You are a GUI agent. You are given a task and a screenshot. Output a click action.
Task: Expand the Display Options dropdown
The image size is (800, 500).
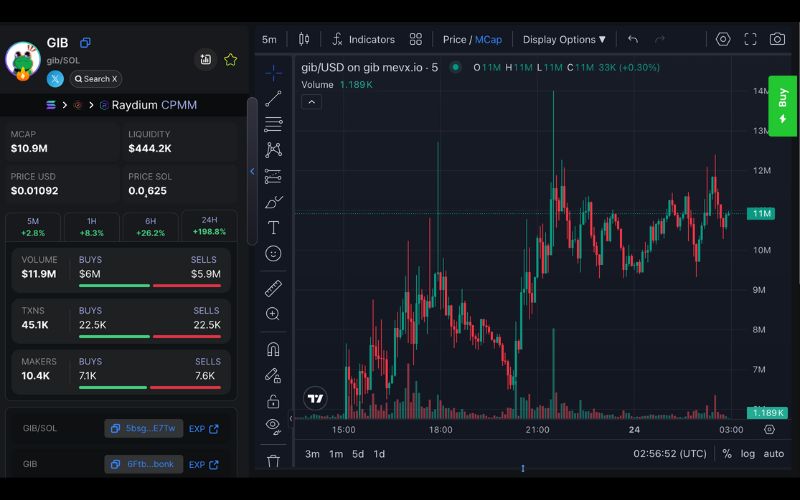point(564,39)
